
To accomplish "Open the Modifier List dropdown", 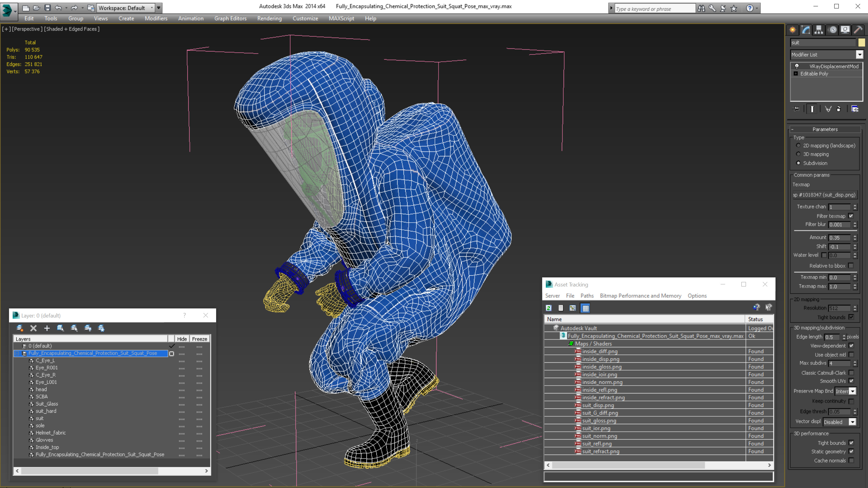I will [x=859, y=55].
